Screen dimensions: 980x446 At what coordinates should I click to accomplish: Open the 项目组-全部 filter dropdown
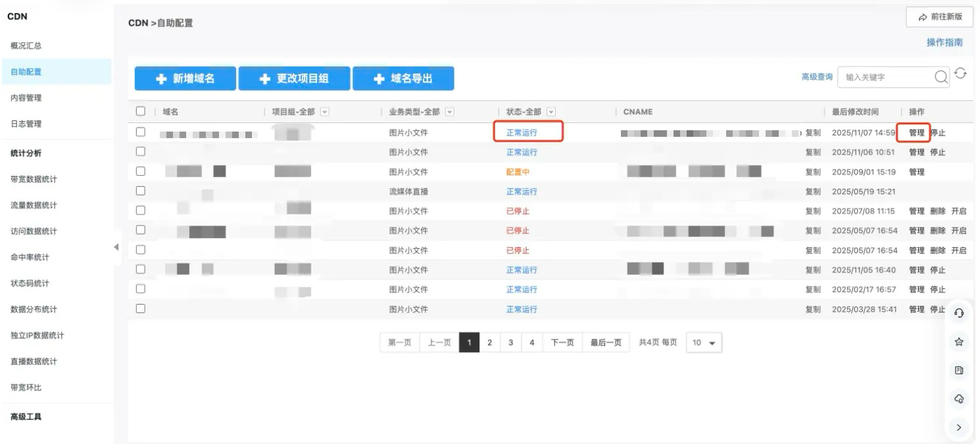pos(324,112)
